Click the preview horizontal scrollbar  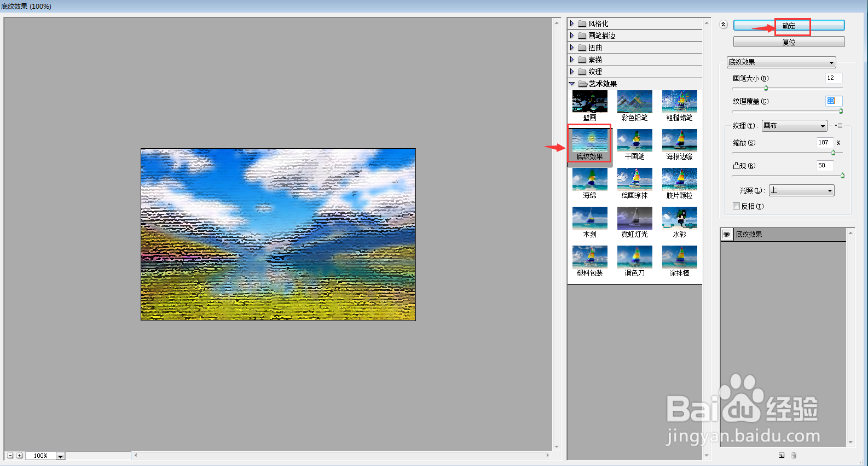click(342, 455)
